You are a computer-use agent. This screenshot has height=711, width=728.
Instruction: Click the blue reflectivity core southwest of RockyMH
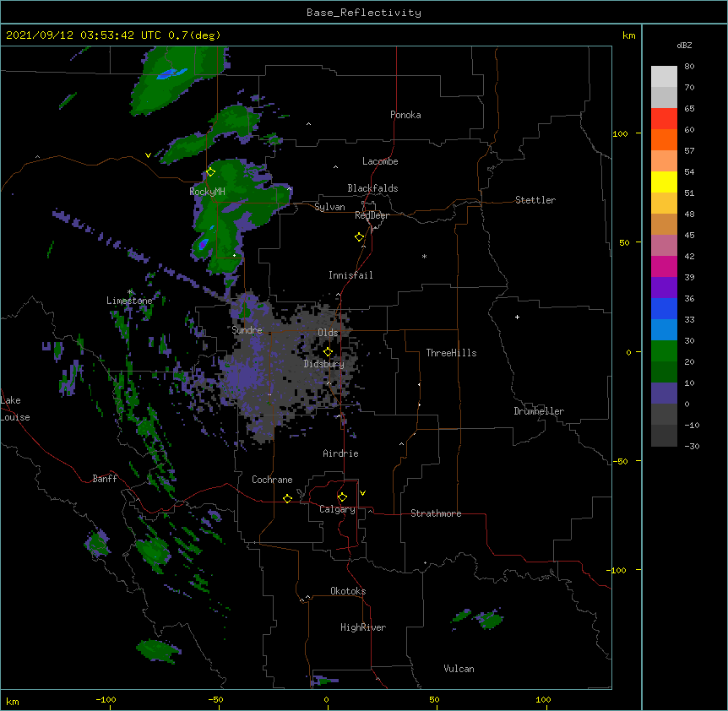click(204, 244)
